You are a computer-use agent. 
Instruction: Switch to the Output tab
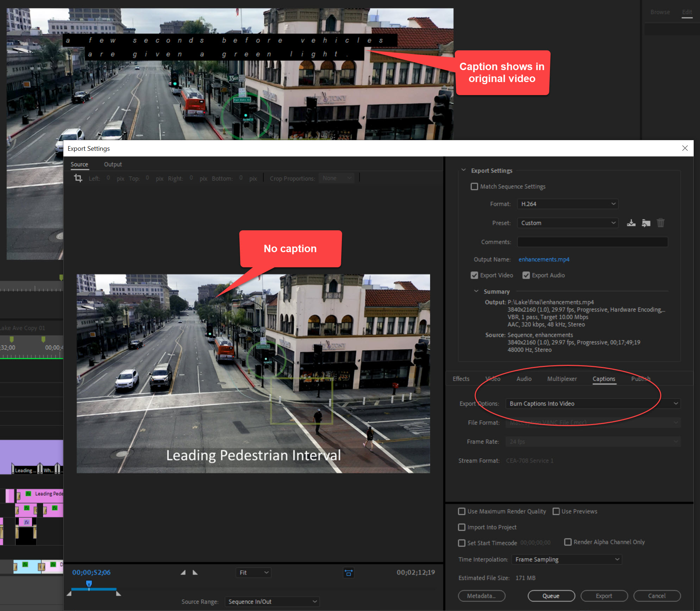tap(113, 164)
